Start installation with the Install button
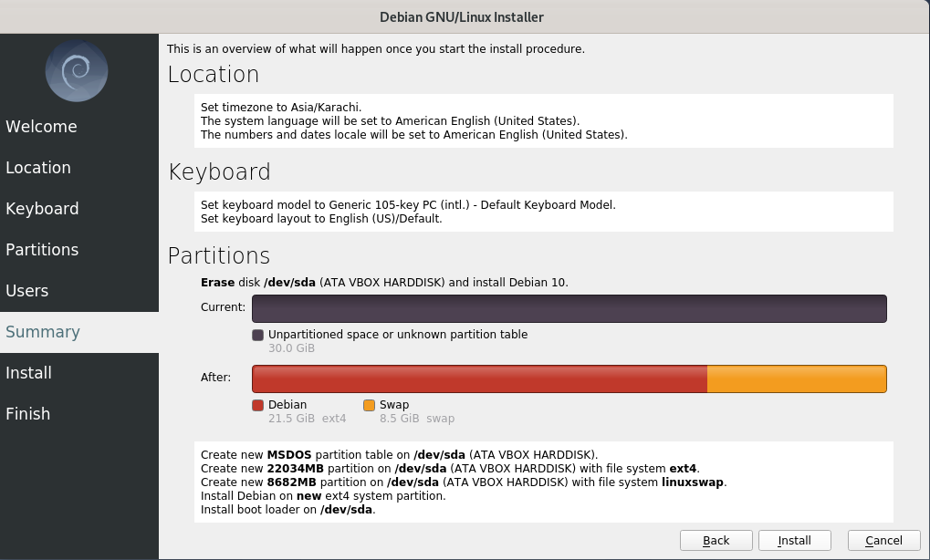 (794, 541)
